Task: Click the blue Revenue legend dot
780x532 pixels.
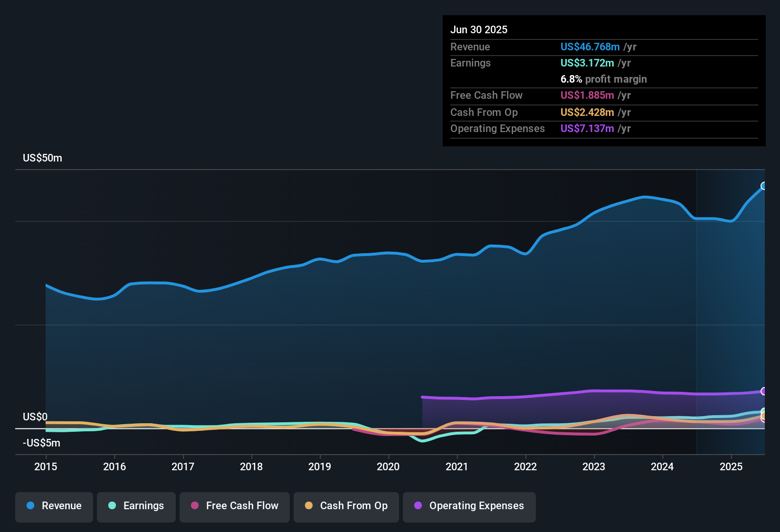Action: pyautogui.click(x=30, y=505)
